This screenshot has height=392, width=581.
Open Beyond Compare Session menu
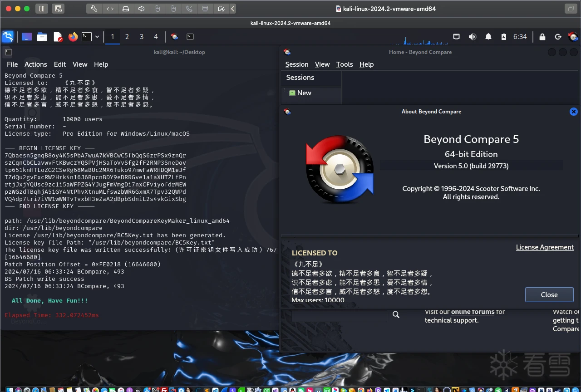click(x=297, y=64)
